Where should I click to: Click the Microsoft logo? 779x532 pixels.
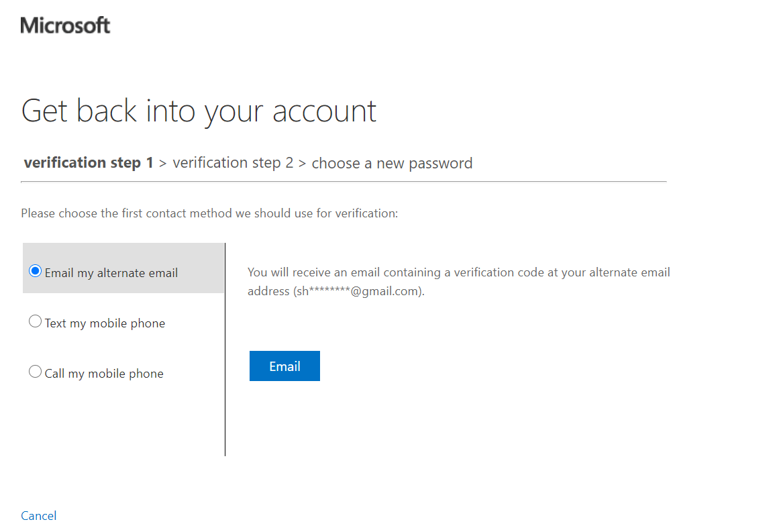(x=65, y=25)
